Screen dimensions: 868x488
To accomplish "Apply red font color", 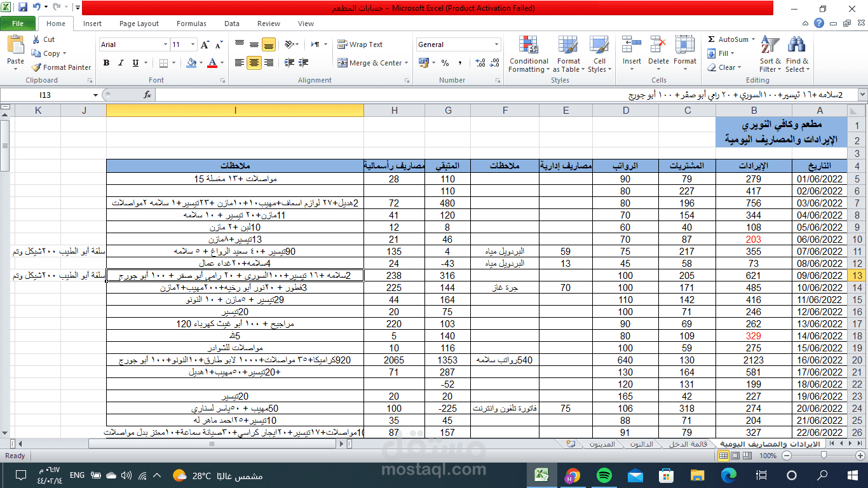I will coord(212,63).
